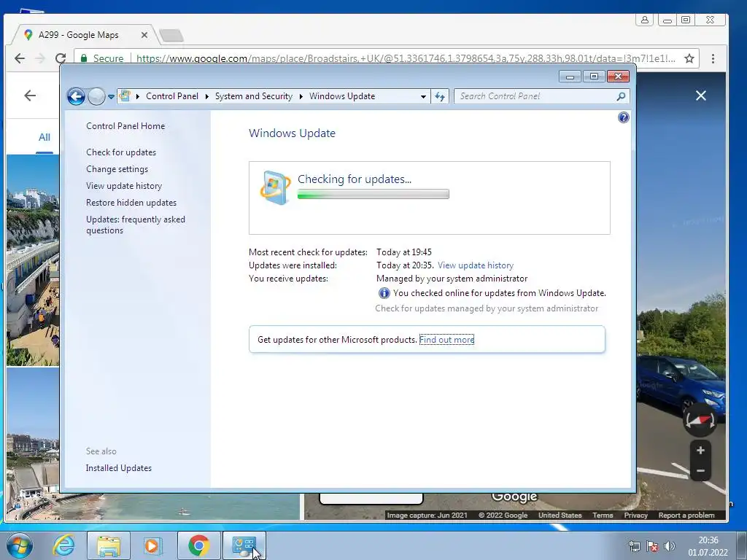This screenshot has width=747, height=560.
Task: Open the Windows Start button
Action: (20, 545)
